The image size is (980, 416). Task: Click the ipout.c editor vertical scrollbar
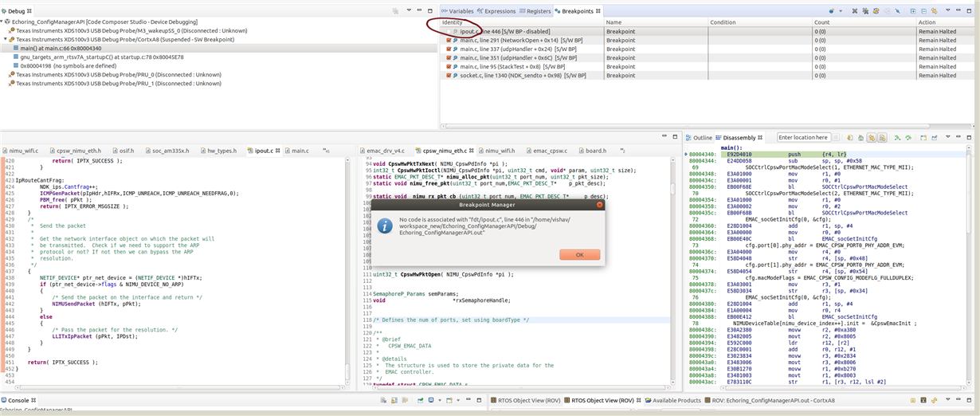point(348,270)
